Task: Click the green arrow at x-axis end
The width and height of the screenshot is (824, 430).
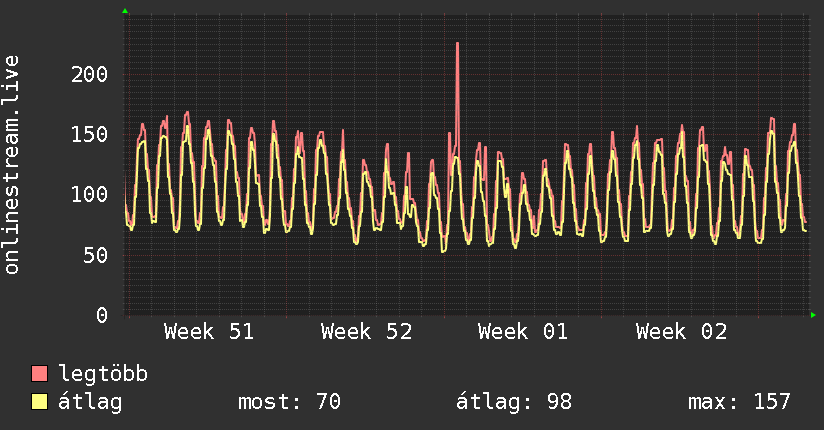Action: coord(813,315)
